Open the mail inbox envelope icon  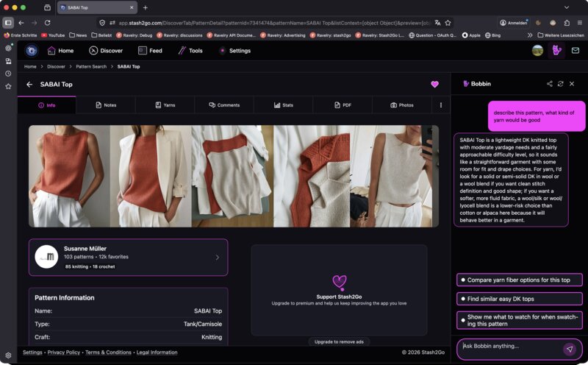(575, 50)
